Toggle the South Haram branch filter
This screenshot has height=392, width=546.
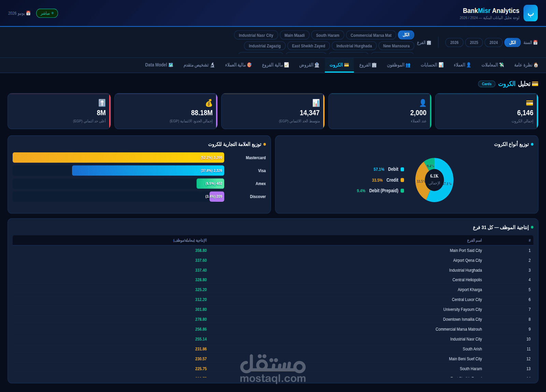point(328,35)
